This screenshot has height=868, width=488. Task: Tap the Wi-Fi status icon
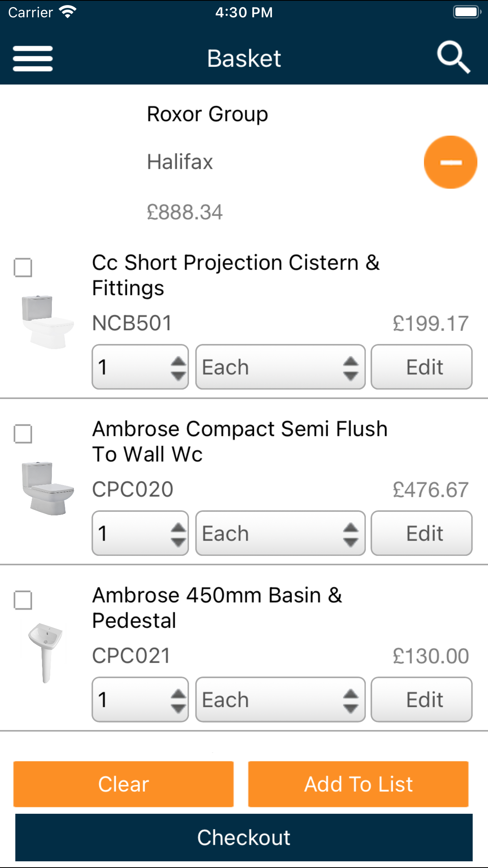[68, 12]
